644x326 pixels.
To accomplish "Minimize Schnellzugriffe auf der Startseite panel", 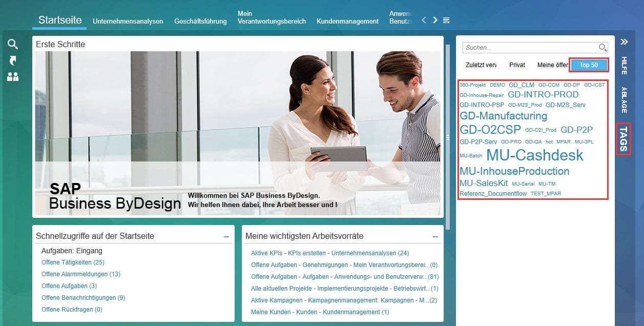I will 226,237.
